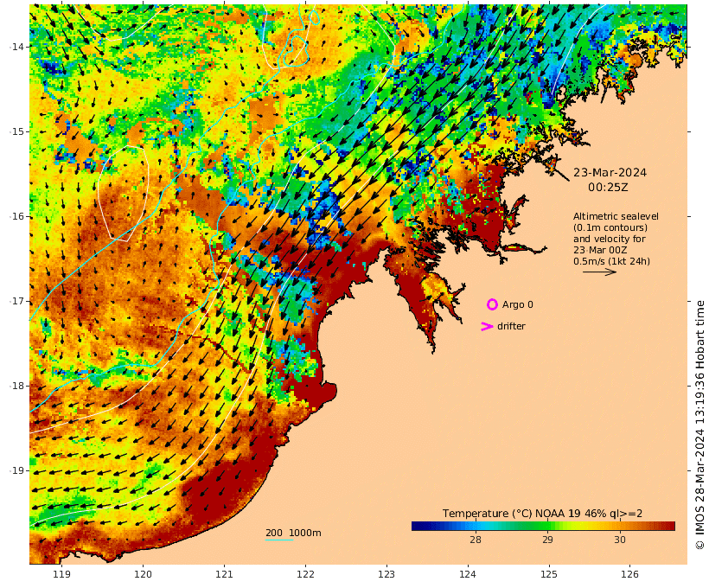Click the 30 tick on the color bar
This screenshot has height=588, width=709.
pos(620,540)
